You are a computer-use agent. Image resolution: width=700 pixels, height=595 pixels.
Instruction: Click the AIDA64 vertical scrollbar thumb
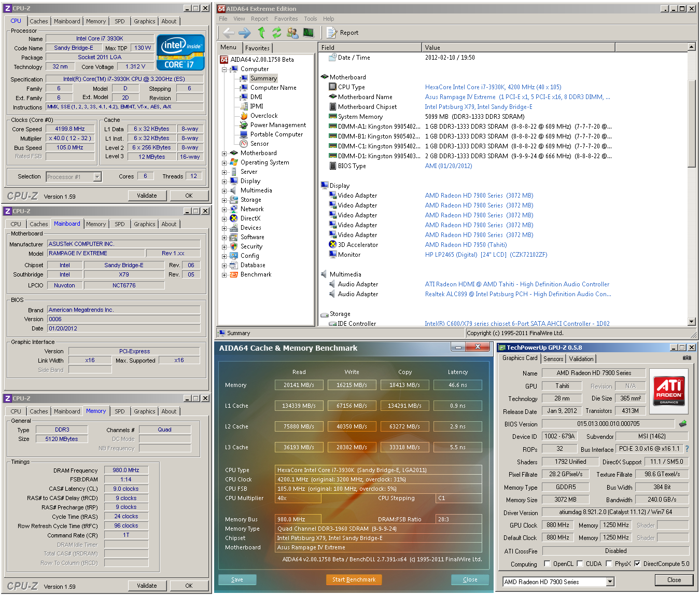pos(691,123)
